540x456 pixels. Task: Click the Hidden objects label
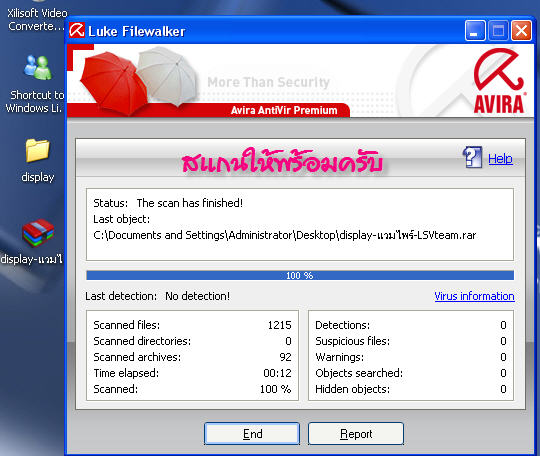point(352,389)
